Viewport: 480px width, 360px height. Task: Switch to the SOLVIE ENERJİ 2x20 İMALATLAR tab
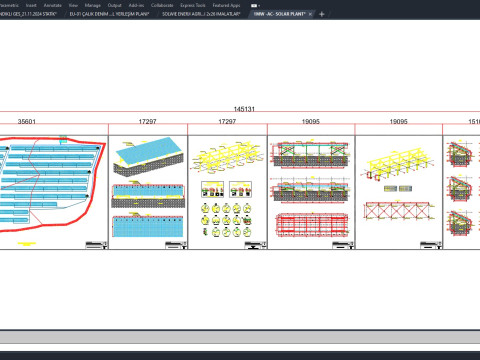201,14
